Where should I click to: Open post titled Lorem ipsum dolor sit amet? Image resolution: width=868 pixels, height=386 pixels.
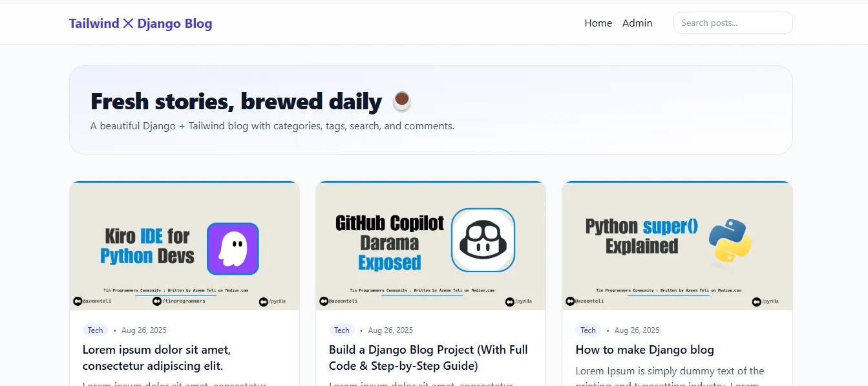click(156, 358)
